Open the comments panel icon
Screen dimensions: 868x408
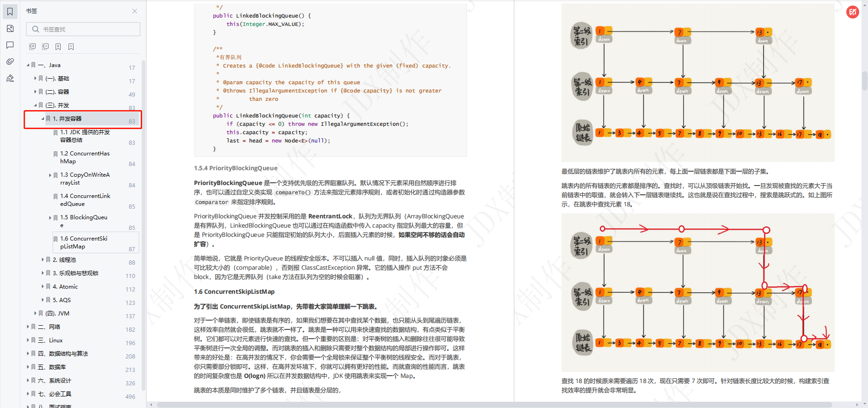tap(10, 45)
